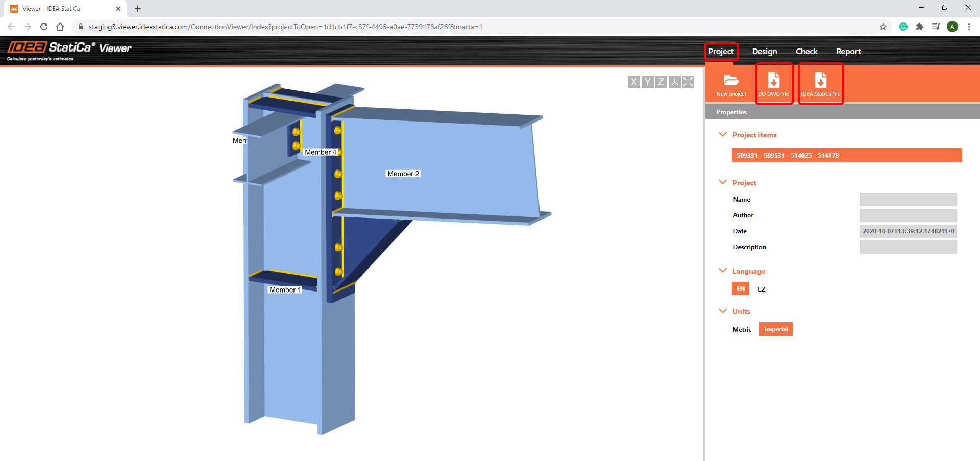Zoom to fit the 3D model

pos(688,82)
